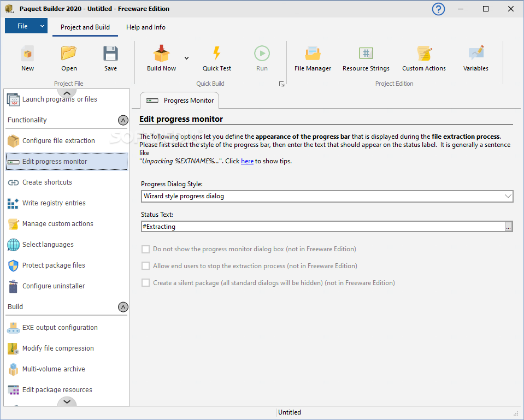This screenshot has width=524, height=420.
Task: Click the ellipsis button beside Status Text
Action: point(508,227)
